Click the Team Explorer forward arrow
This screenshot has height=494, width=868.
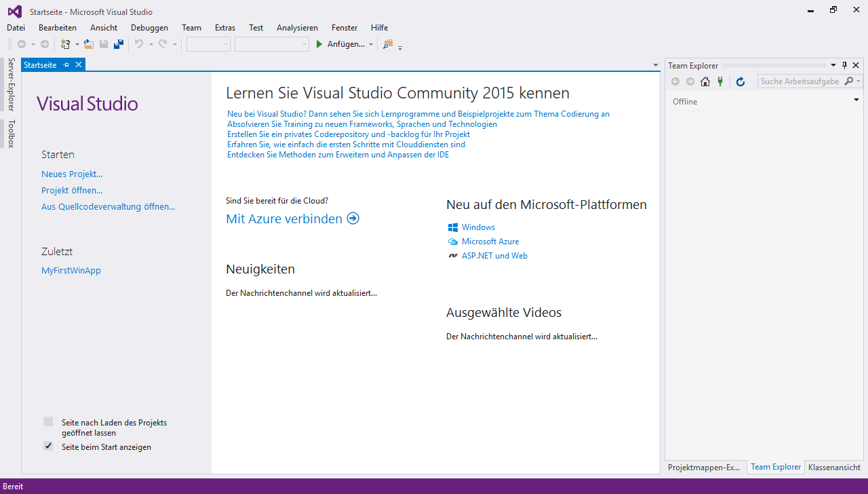tap(690, 81)
